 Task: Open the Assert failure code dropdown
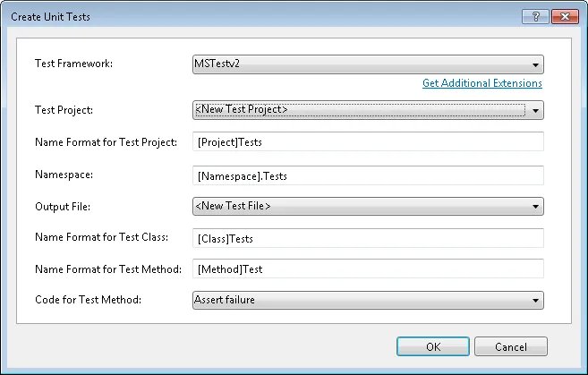coord(367,300)
